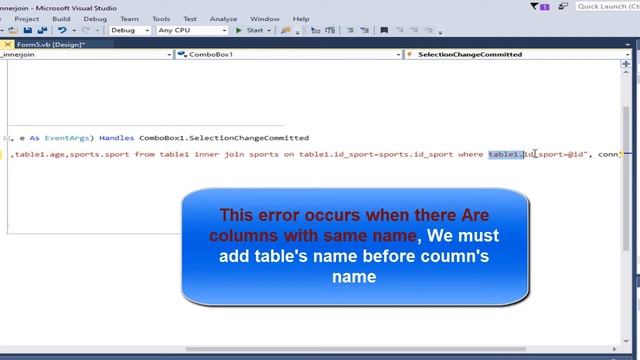Click the Find in Files toolbar icon
This screenshot has width=640, height=360.
click(x=286, y=30)
